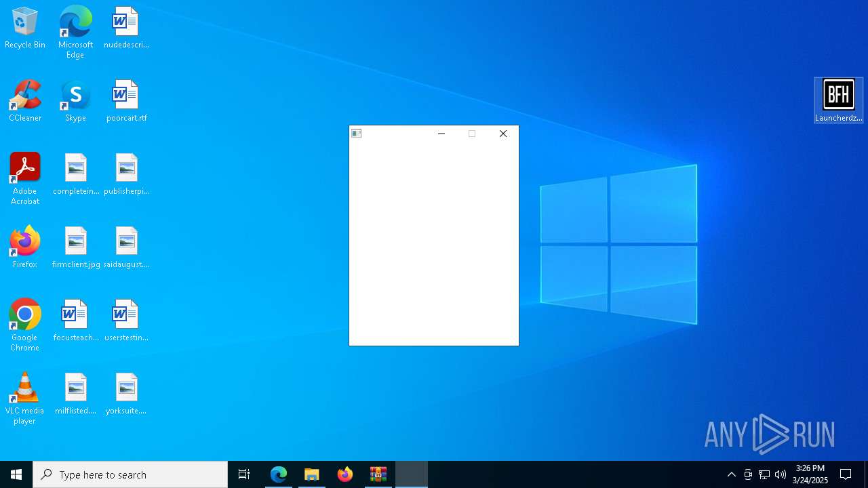This screenshot has width=868, height=488.
Task: Open File Explorer from the taskbar
Action: [x=312, y=474]
